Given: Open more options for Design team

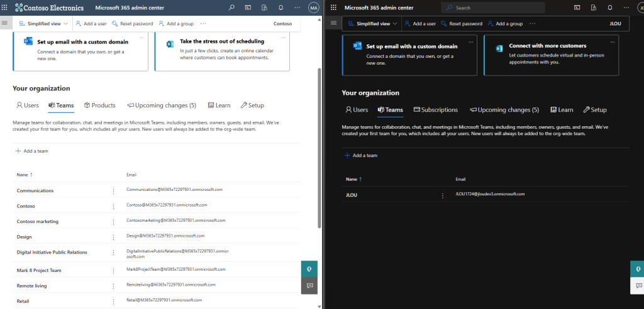Looking at the screenshot, I should [113, 237].
